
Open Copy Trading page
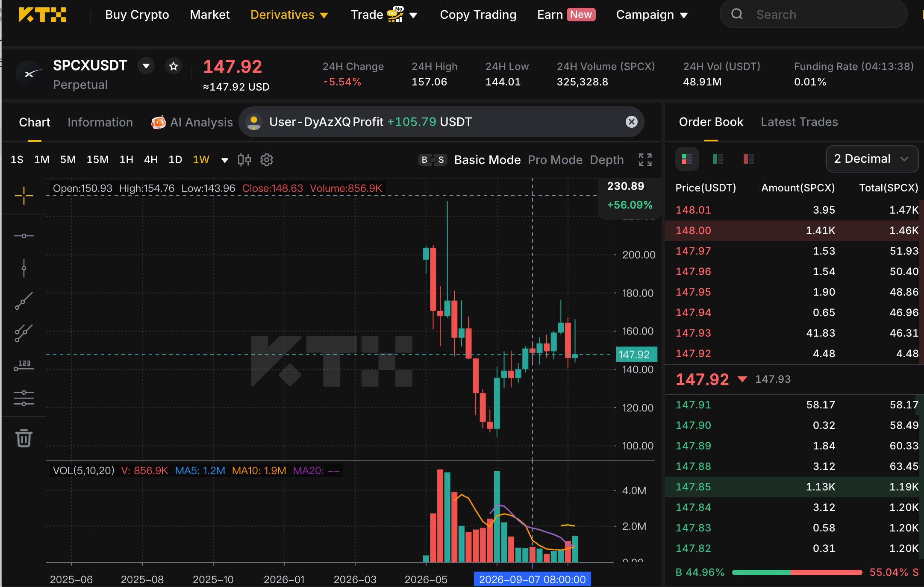pos(478,15)
